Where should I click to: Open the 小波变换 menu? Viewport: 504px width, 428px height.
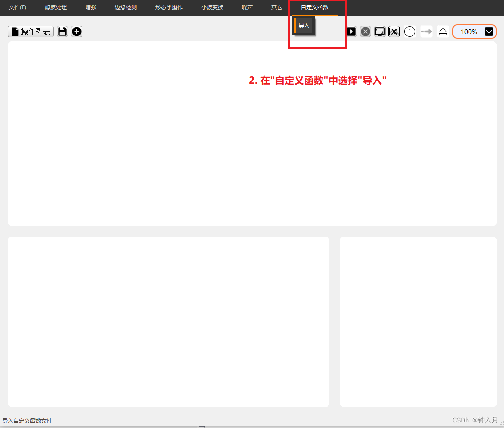212,7
